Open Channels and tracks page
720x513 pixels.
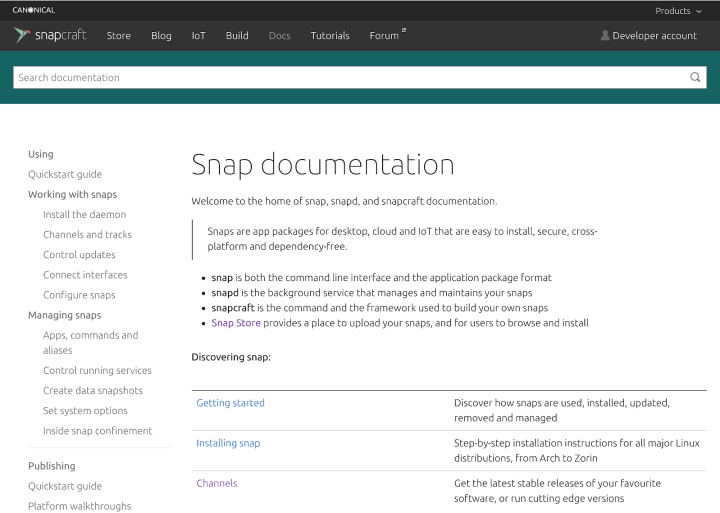click(x=87, y=235)
